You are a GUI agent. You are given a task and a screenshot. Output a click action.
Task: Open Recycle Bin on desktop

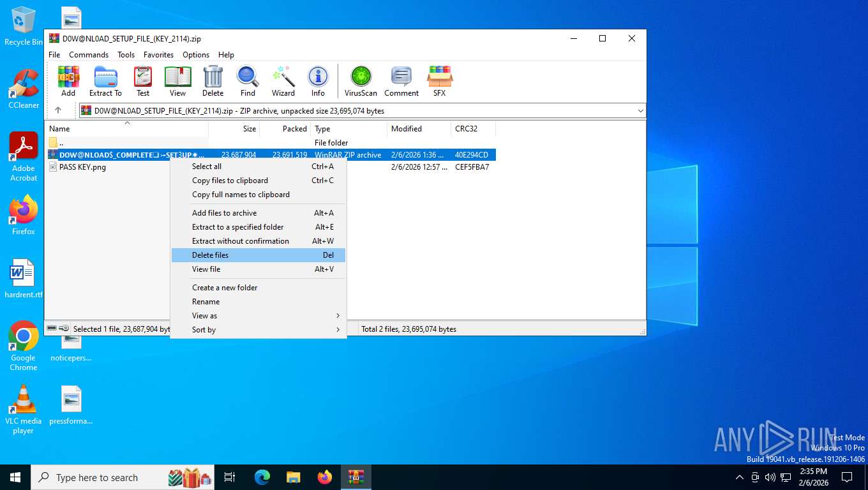coord(24,26)
